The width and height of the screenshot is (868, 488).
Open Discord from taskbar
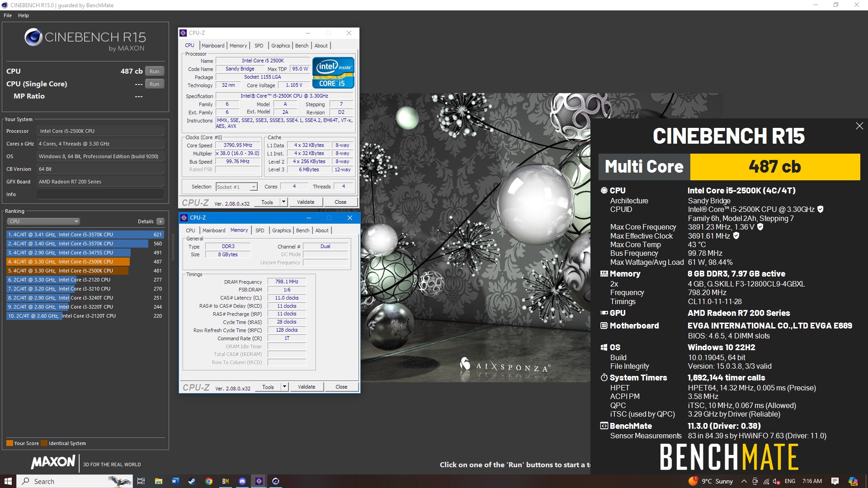pyautogui.click(x=242, y=481)
